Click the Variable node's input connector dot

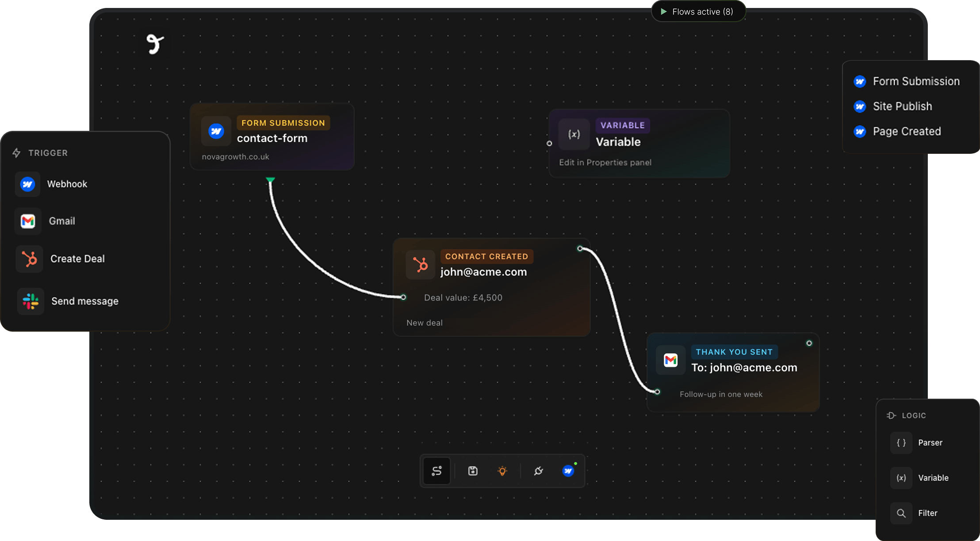pos(549,143)
